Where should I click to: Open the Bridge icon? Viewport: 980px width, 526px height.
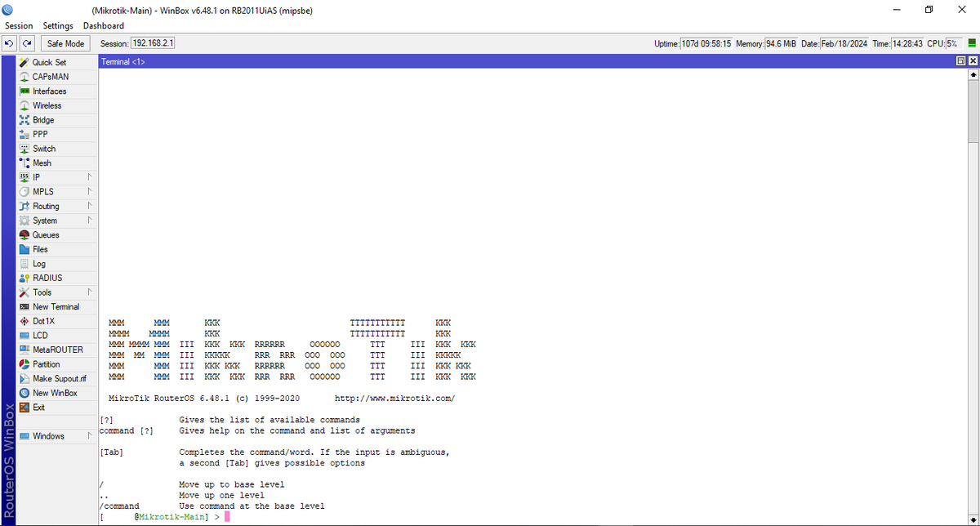pyautogui.click(x=24, y=120)
